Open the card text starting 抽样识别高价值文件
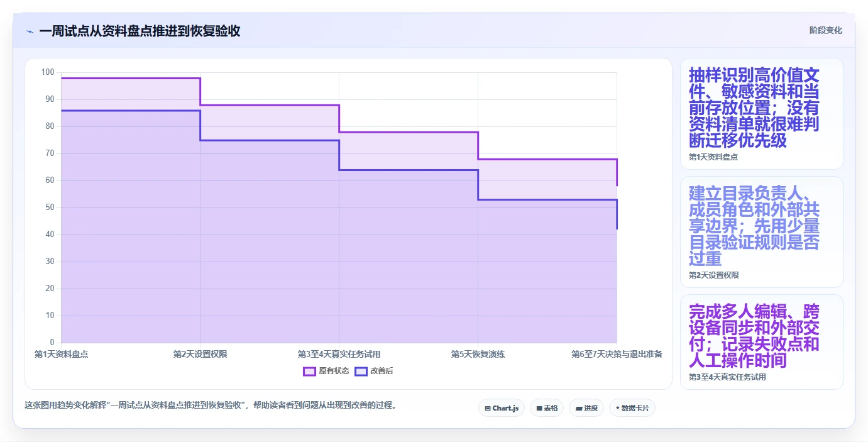 click(754, 108)
